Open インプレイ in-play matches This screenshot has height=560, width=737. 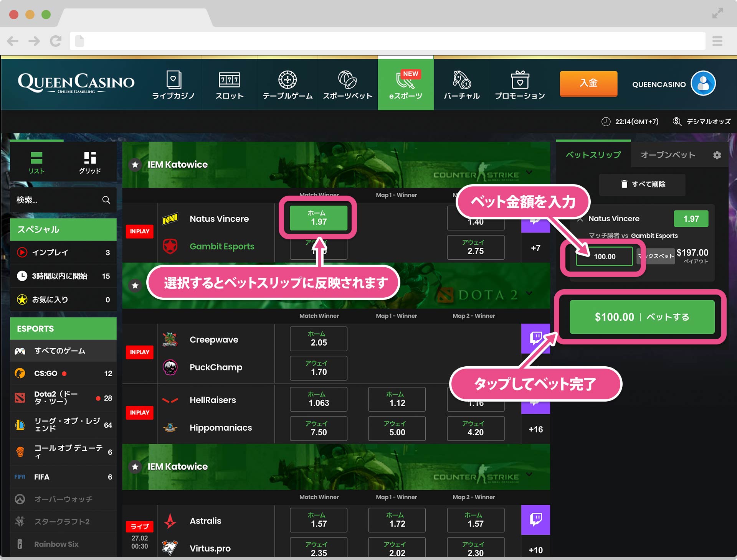pyautogui.click(x=63, y=252)
